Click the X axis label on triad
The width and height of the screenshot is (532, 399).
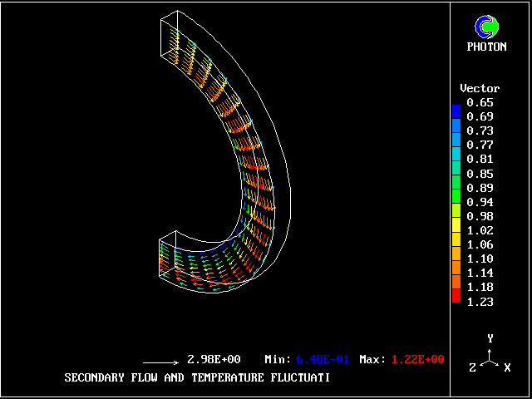506,367
